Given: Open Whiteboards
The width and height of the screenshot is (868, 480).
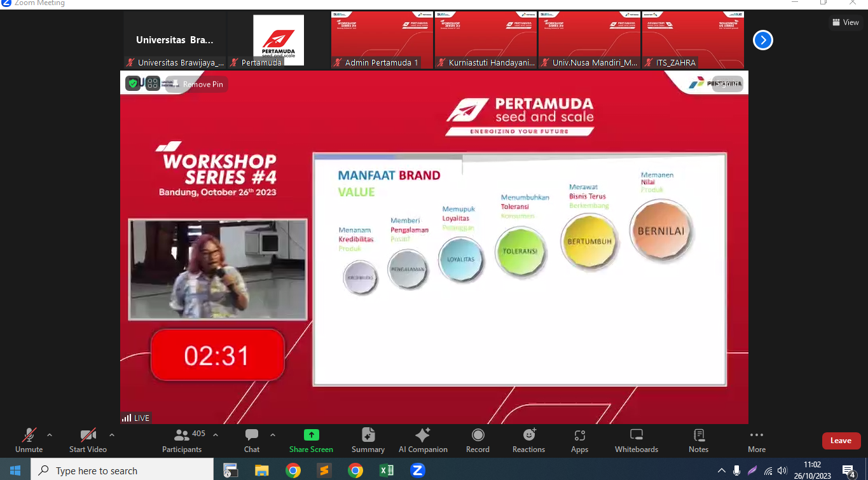Looking at the screenshot, I should point(637,441).
